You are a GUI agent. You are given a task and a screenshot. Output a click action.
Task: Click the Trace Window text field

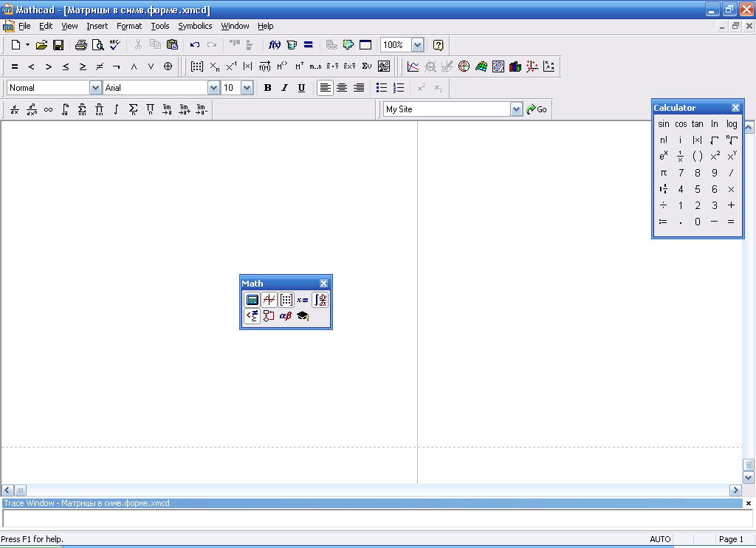377,518
